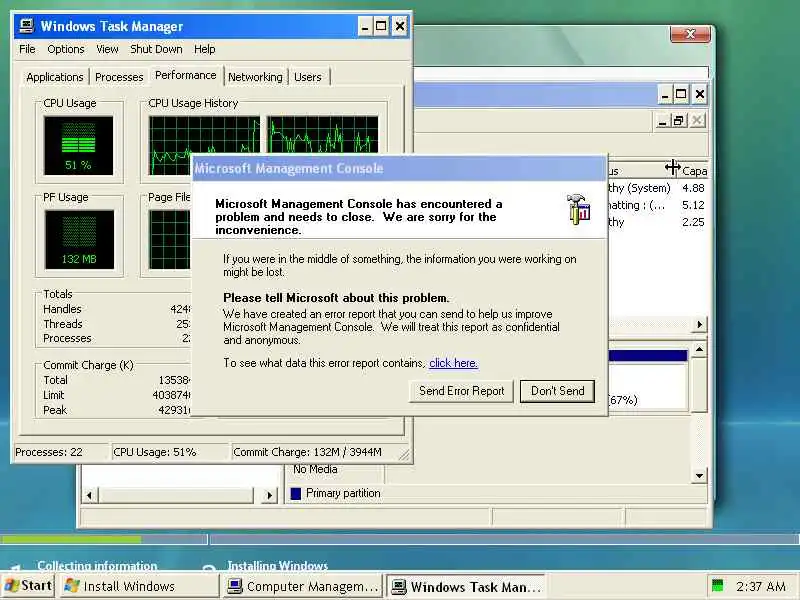Minimize the Computer Management window
The width and height of the screenshot is (800, 600).
click(x=664, y=94)
